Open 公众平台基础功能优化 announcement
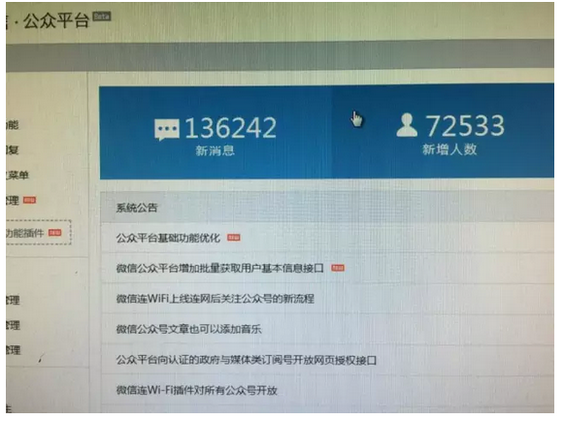Viewport: 565px width, 421px height. (x=168, y=238)
